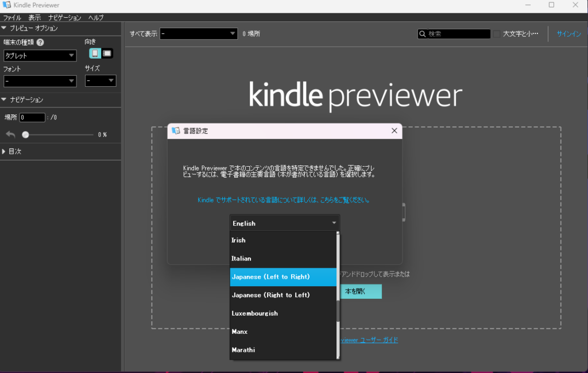Select landscape orientation icon

point(107,53)
